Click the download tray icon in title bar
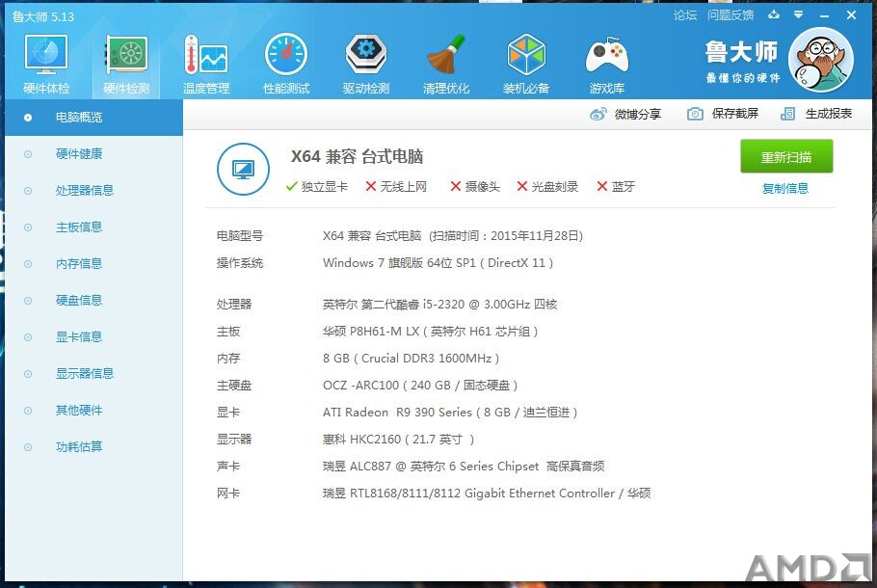 tap(774, 14)
